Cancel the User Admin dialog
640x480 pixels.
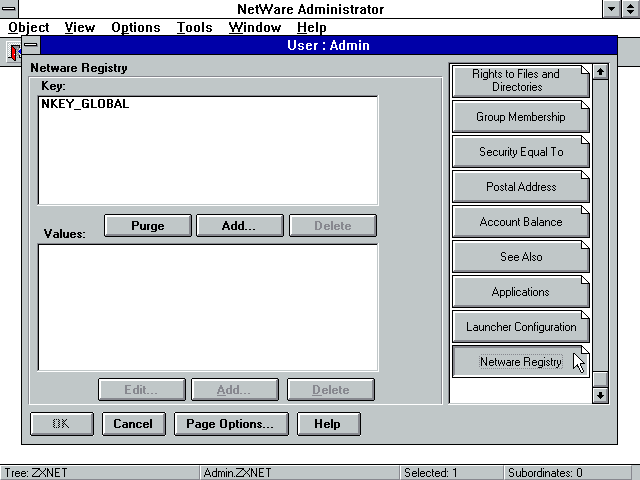(x=133, y=424)
